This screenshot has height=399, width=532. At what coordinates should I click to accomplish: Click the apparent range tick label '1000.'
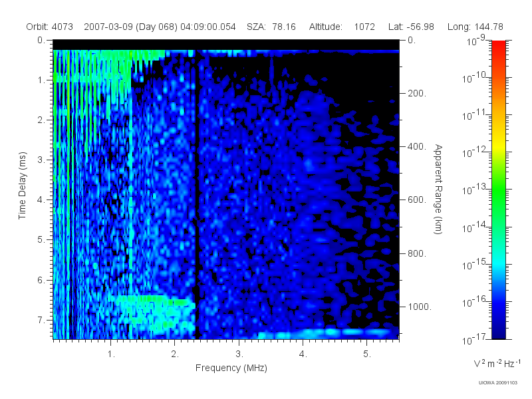[420, 307]
